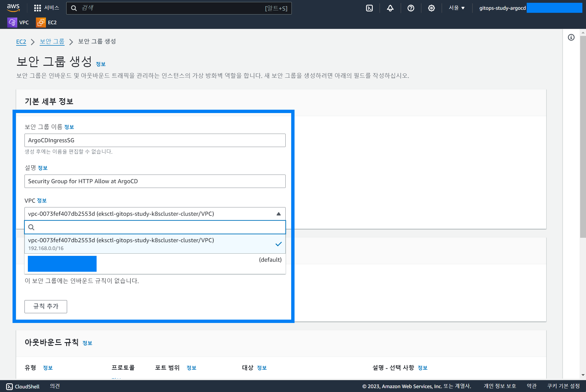Click the EC2 service shortcut icon
Screen dimensions: 586x392
point(41,23)
